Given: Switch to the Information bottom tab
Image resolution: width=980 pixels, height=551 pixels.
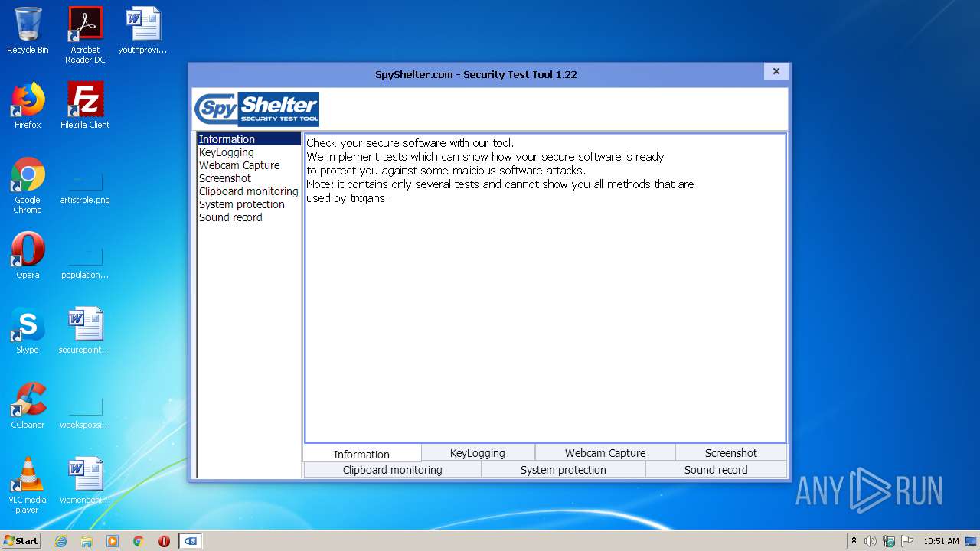Looking at the screenshot, I should 362,453.
